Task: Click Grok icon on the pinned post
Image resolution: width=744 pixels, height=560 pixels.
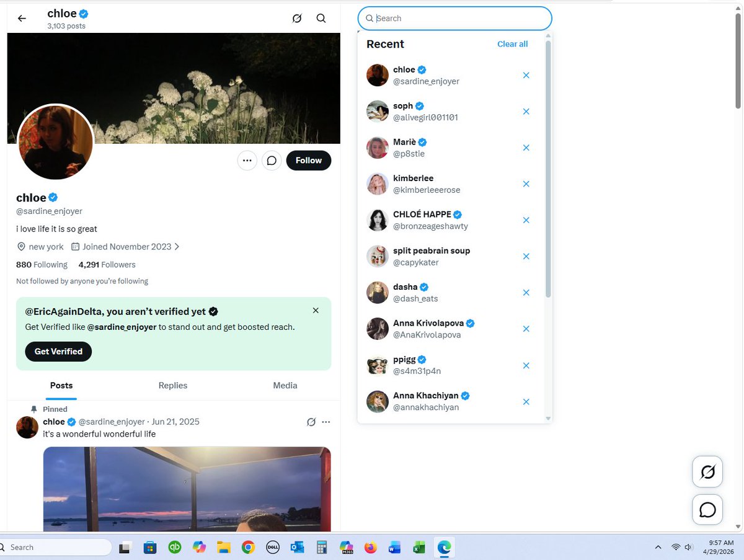Action: coord(311,422)
